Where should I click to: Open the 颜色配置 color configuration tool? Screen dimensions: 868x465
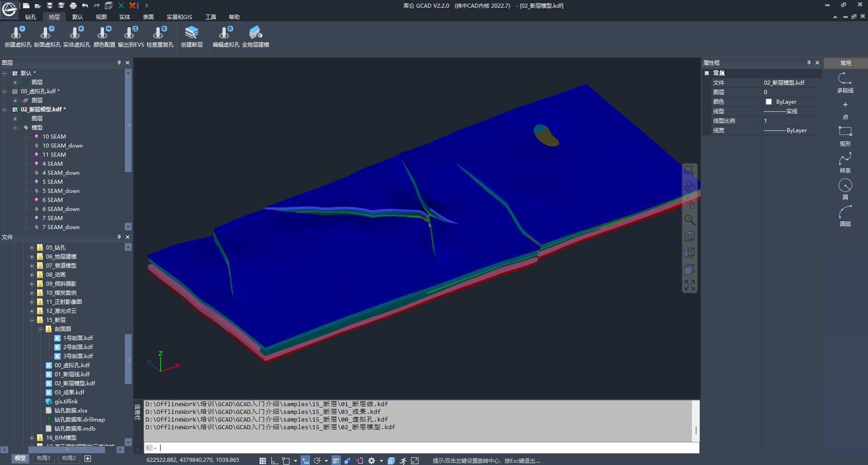coord(104,33)
